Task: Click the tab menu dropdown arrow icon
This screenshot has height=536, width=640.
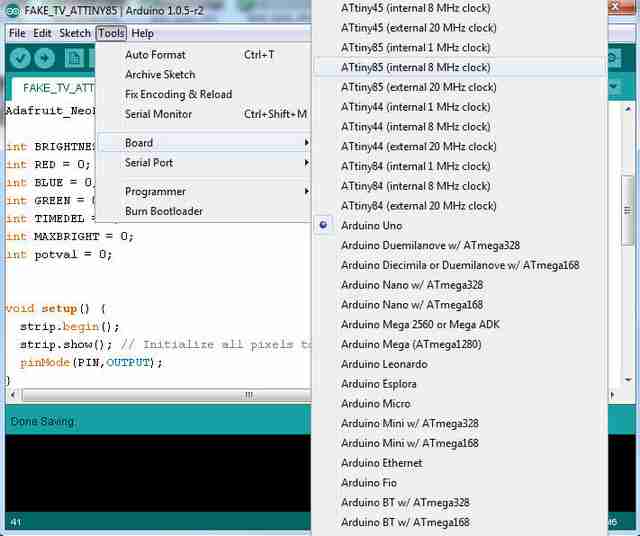Action: click(x=614, y=86)
